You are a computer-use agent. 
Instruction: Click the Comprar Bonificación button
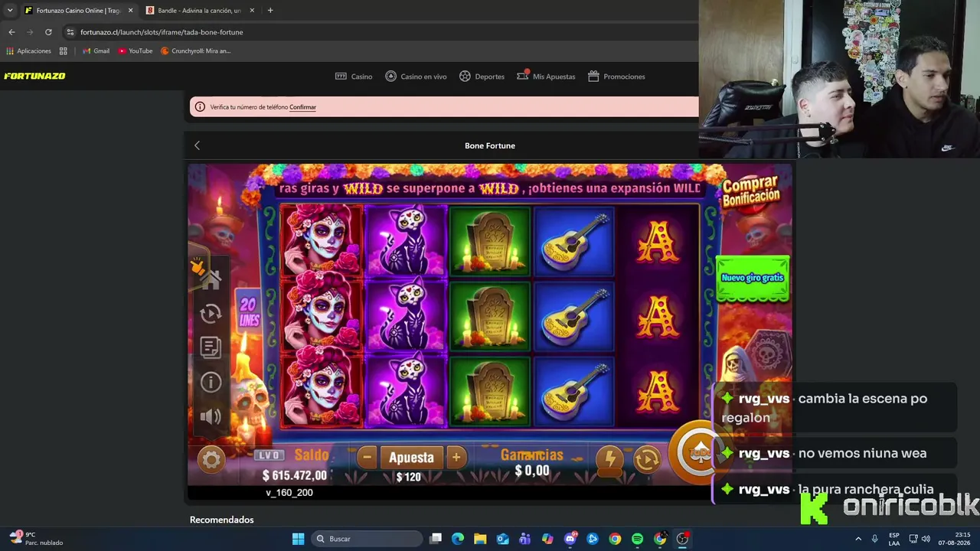tap(751, 191)
